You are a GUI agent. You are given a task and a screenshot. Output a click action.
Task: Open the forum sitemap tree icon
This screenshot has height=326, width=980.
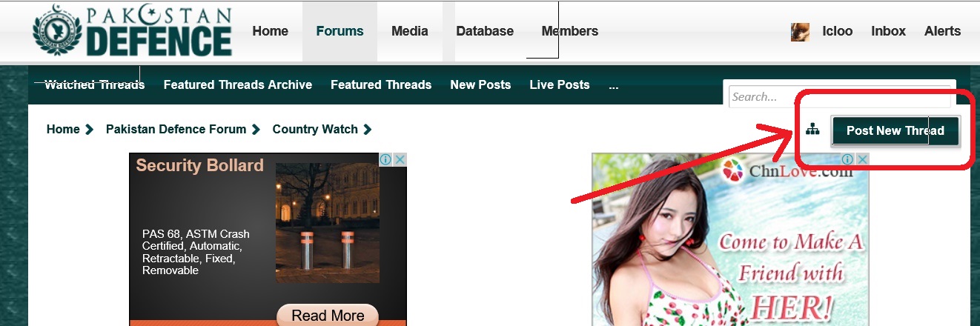click(812, 130)
